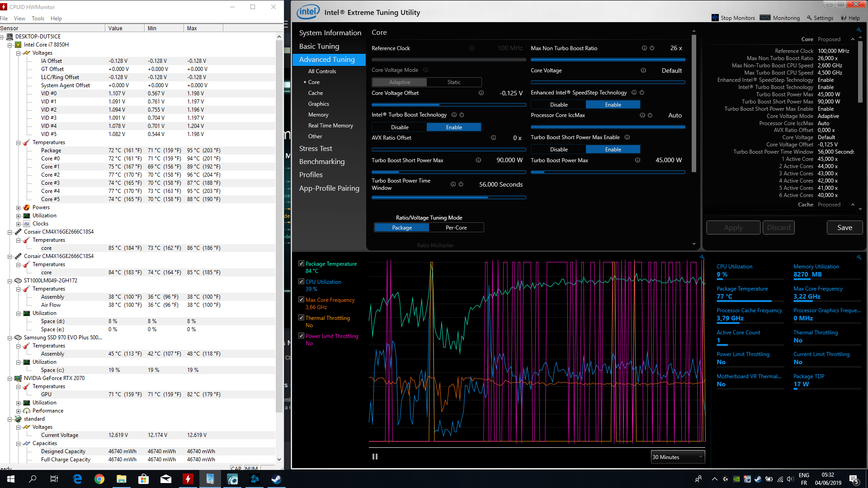868x488 pixels.
Task: Open Windows Start menu
Action: (11, 479)
